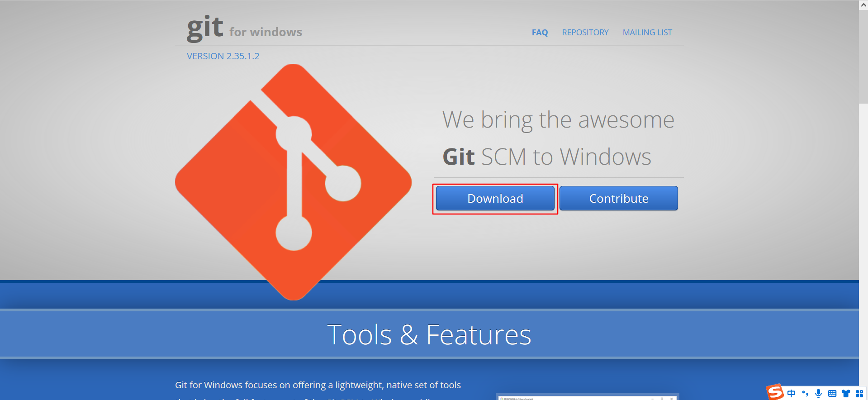Open the IME skin shirt icon
Screen dimensions: 868x400
coord(845,393)
